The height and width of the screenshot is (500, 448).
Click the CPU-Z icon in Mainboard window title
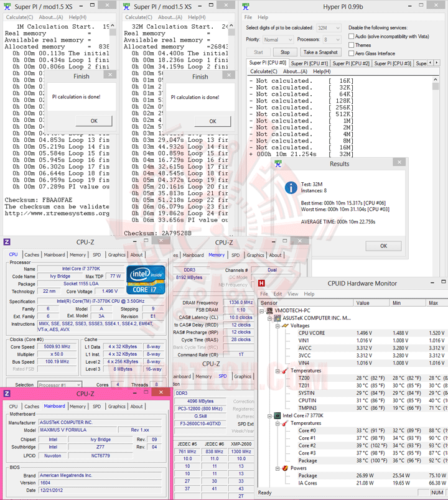7,394
